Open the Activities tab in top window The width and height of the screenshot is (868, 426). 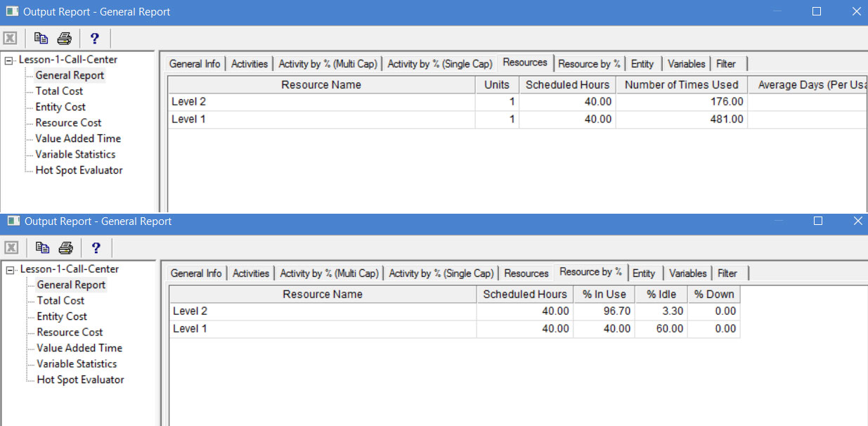click(250, 64)
